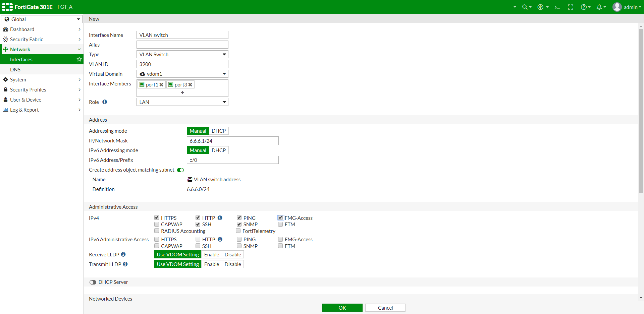This screenshot has width=644, height=314.
Task: Open the CLI console from the top bar
Action: [557, 7]
